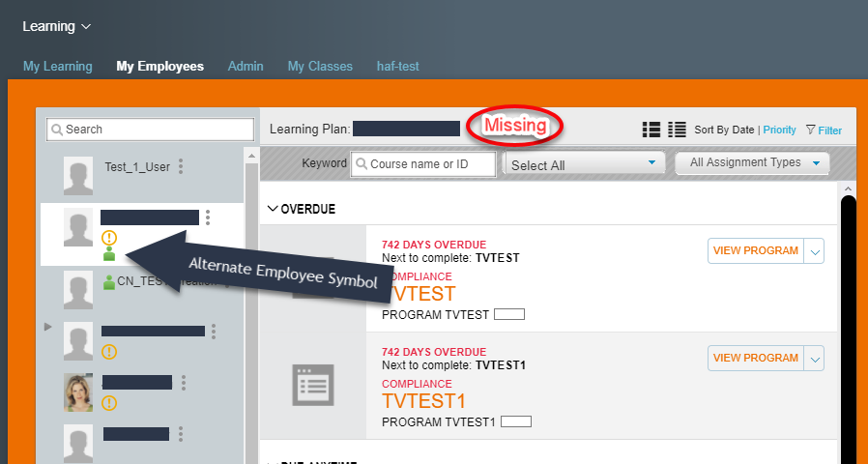
Task: Open options dots next to the woman's photo row
Action: pyautogui.click(x=184, y=383)
